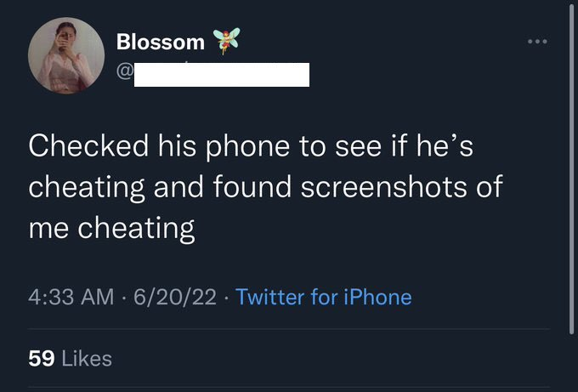The height and width of the screenshot is (392, 578).
Task: Click the number 59 in likes count
Action: click(x=41, y=359)
